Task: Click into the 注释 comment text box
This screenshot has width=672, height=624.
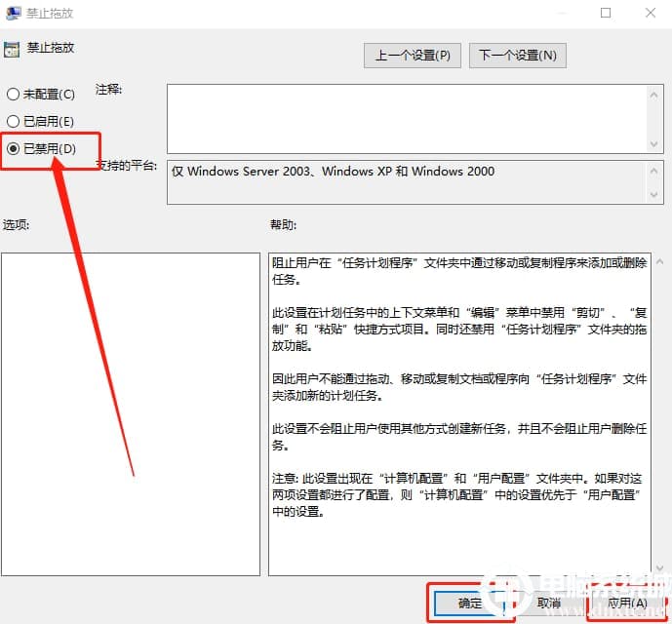Action: (x=407, y=119)
